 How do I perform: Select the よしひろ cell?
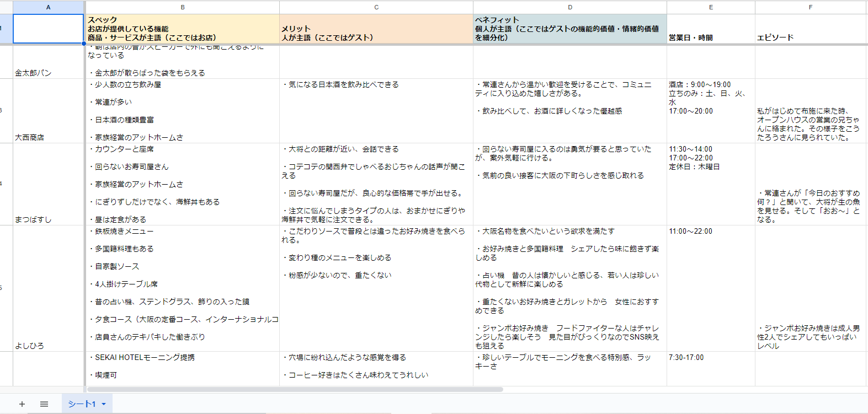point(49,288)
